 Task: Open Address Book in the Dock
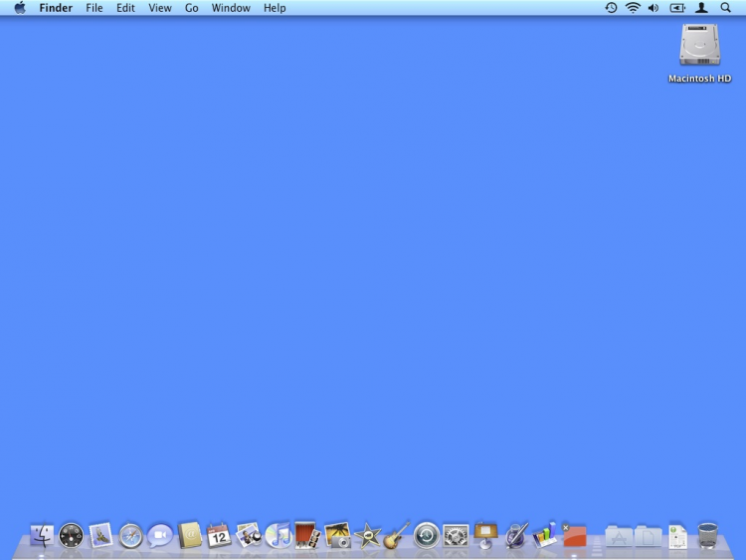189,536
